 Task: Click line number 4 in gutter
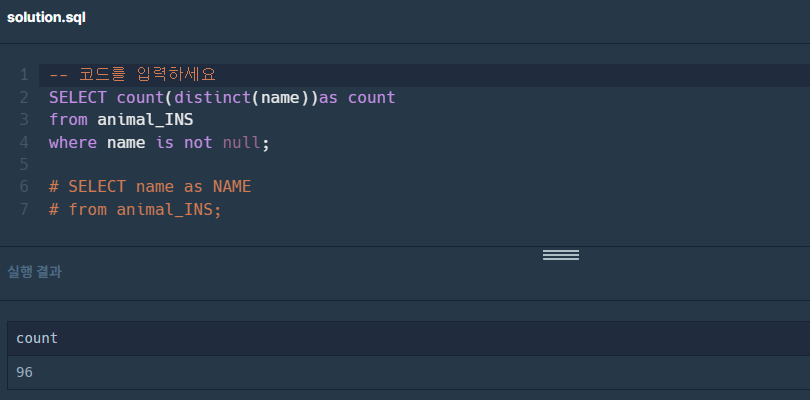[24, 142]
